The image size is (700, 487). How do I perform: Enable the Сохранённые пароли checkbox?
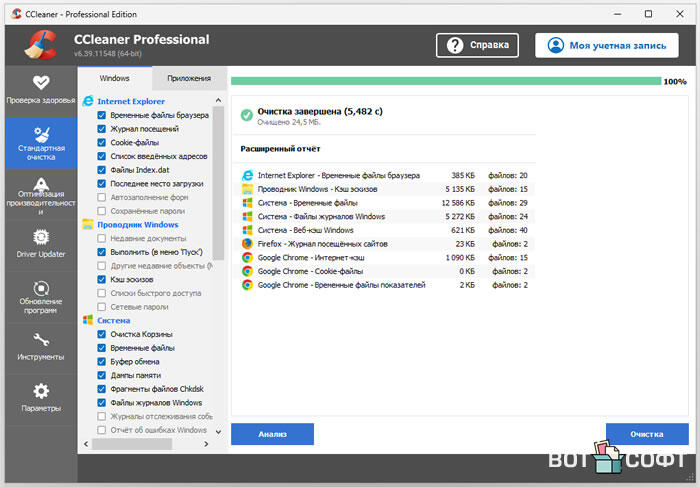pyautogui.click(x=102, y=211)
